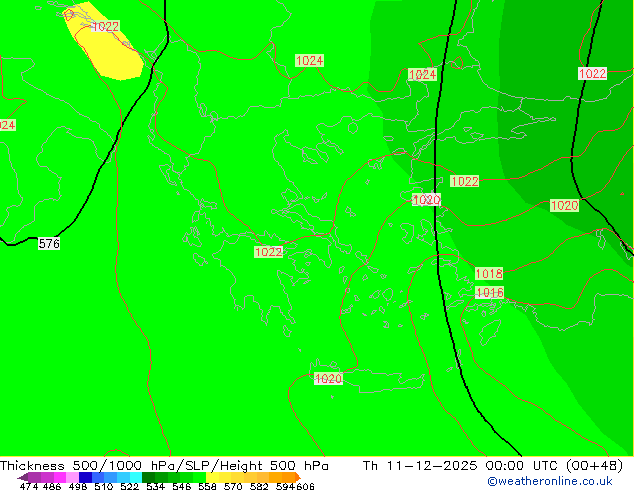Click the 1018 isobar label
Screen dimensions: 634x490
(489, 274)
